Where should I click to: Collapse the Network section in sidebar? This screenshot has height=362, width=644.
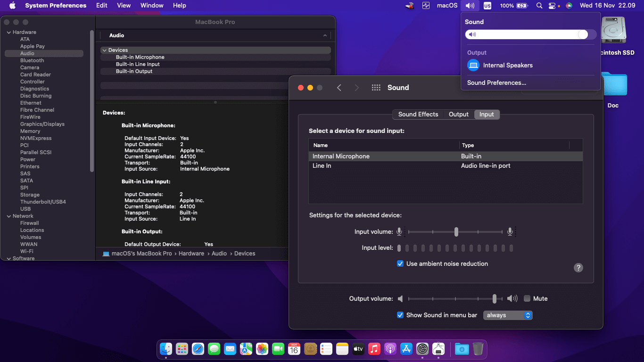pyautogui.click(x=8, y=216)
